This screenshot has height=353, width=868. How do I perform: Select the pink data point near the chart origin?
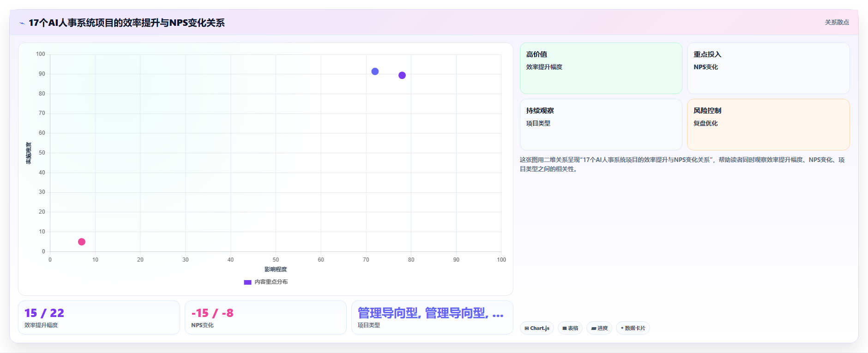[82, 242]
